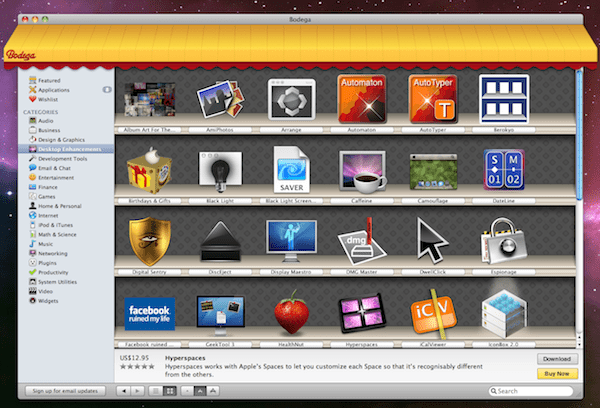Choose the Automaton app icon
This screenshot has height=408, width=600.
[x=362, y=99]
